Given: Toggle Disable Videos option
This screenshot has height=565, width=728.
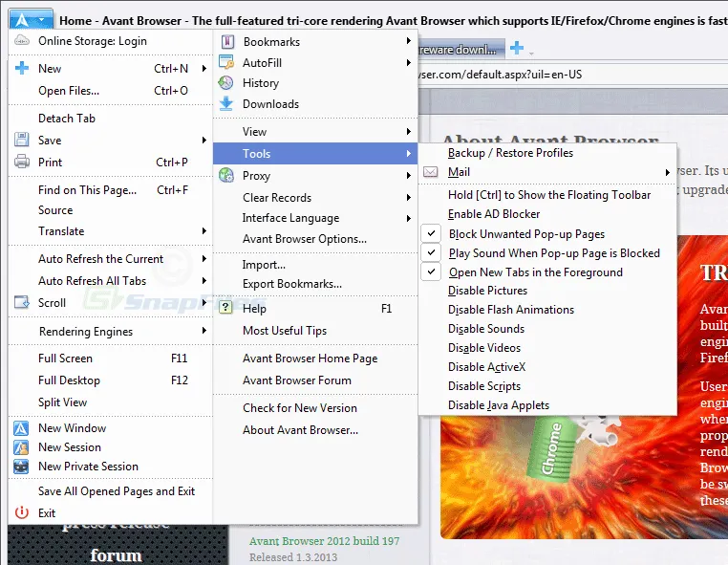Looking at the screenshot, I should click(x=484, y=348).
